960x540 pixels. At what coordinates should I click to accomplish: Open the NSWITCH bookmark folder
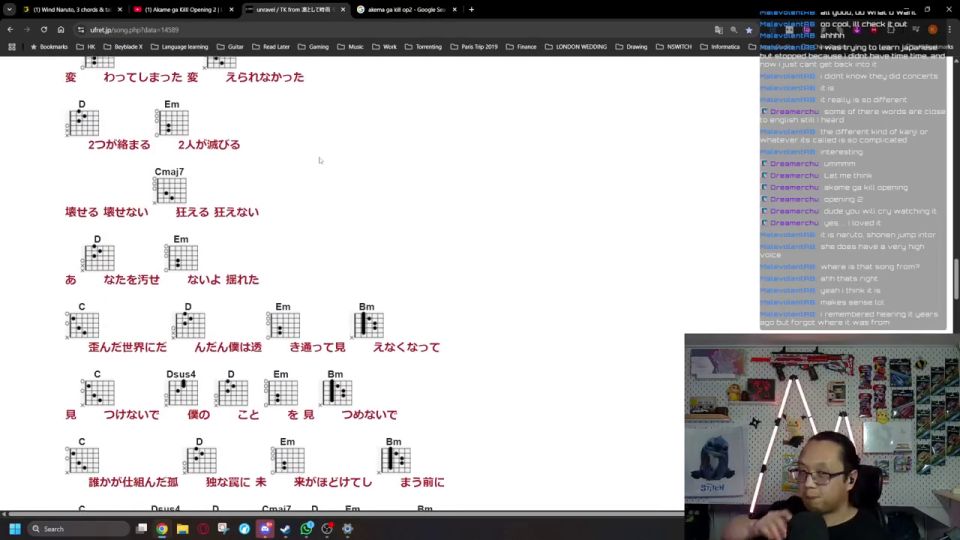[x=673, y=47]
